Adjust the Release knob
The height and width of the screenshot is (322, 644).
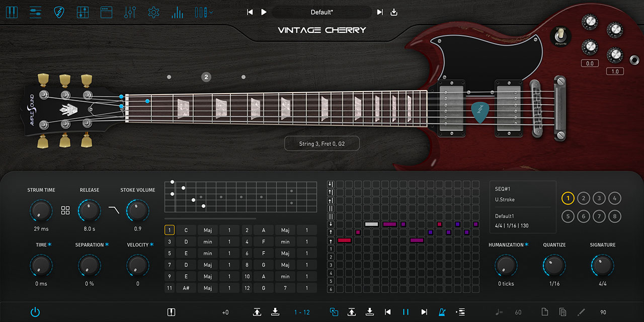pyautogui.click(x=89, y=211)
